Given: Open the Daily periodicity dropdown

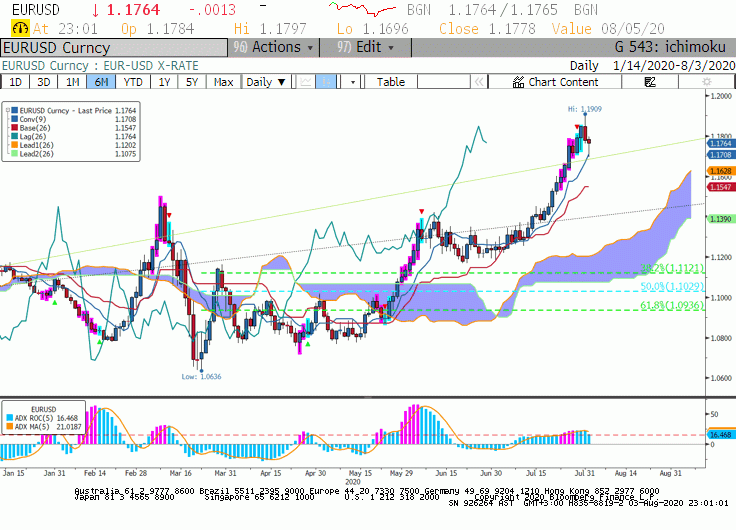Looking at the screenshot, I should coord(266,82).
